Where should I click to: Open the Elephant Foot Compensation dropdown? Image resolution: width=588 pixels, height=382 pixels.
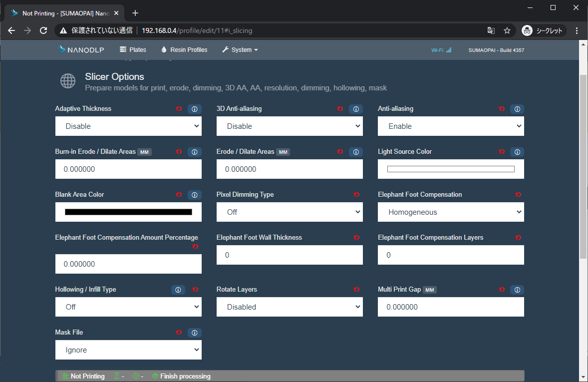451,212
